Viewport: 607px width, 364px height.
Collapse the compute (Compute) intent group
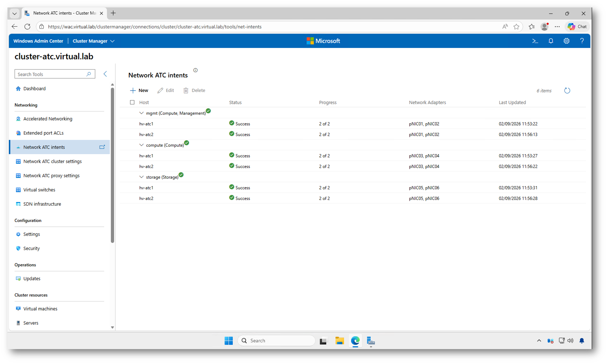141,145
